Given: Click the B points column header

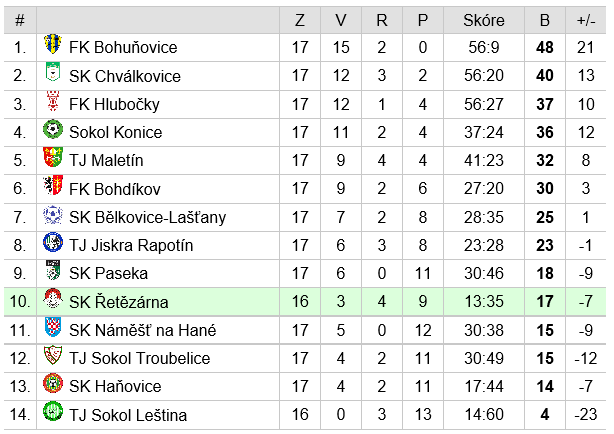Looking at the screenshot, I should click(545, 20).
